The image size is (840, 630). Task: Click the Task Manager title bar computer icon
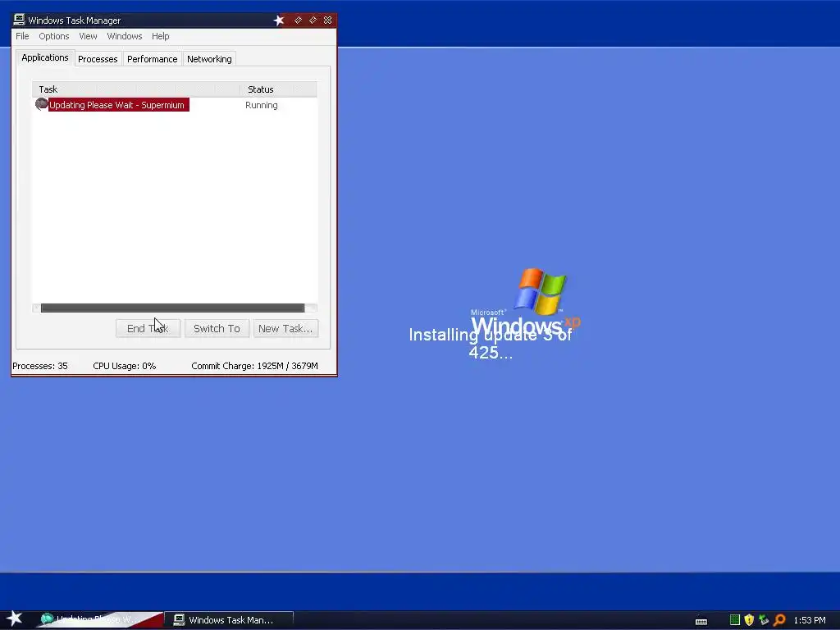click(20, 20)
